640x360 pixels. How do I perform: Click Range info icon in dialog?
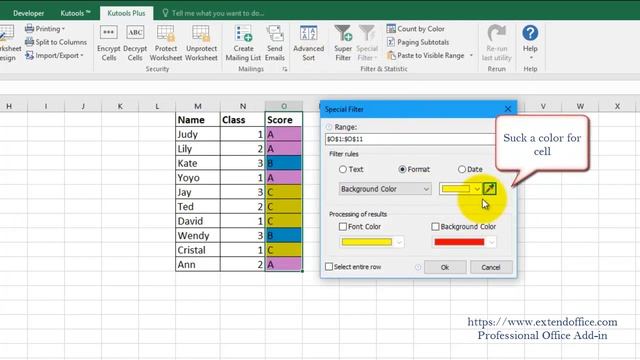click(329, 127)
